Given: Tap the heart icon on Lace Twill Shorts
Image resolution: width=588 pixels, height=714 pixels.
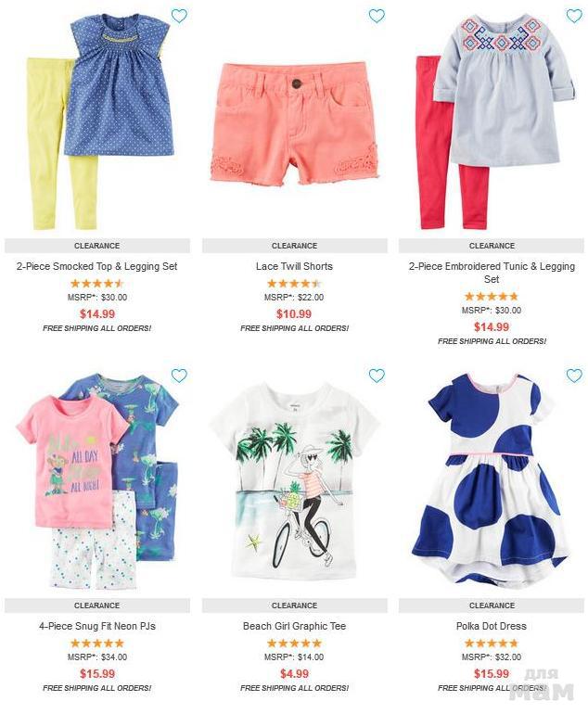Looking at the screenshot, I should tap(377, 16).
